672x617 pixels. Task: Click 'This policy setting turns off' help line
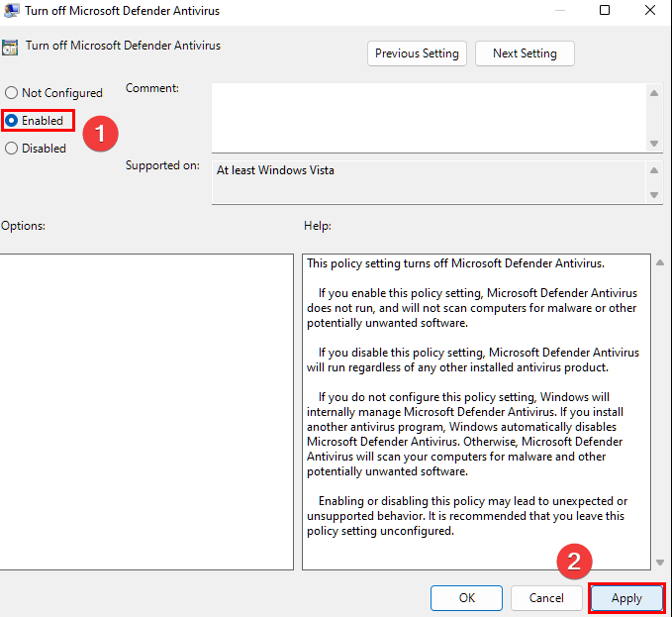pyautogui.click(x=455, y=263)
